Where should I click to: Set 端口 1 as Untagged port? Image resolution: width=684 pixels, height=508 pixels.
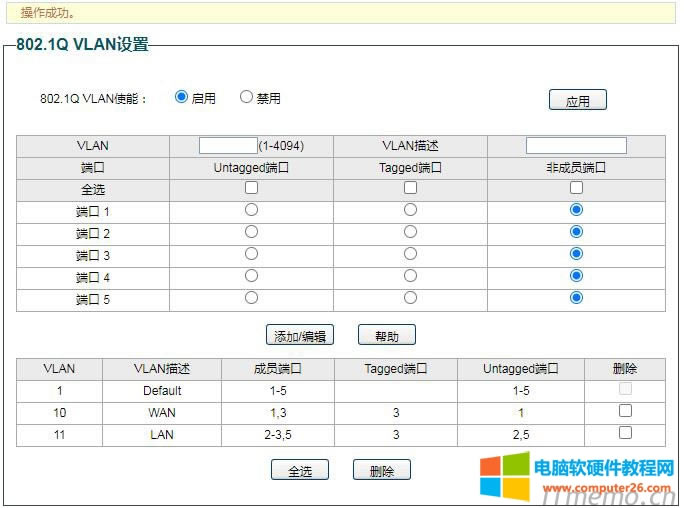[x=251, y=210]
